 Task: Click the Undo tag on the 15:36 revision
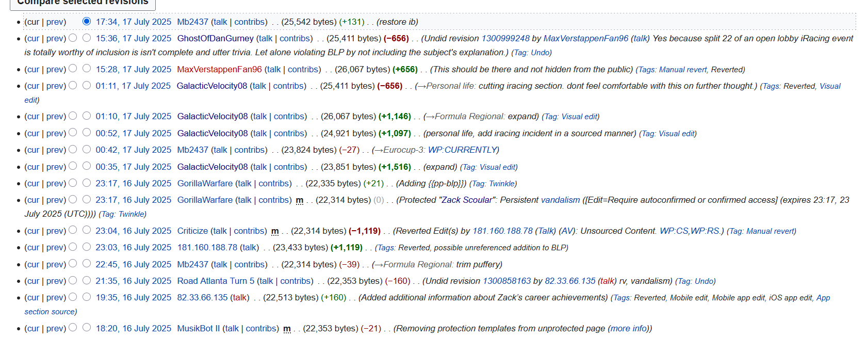(541, 53)
